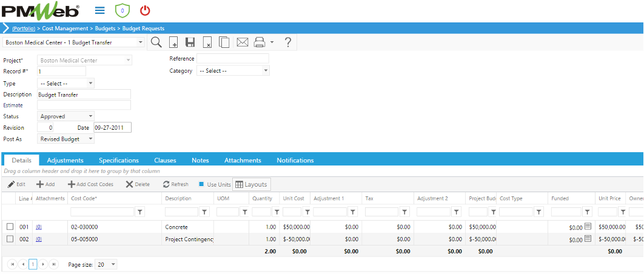The image size is (644, 274).
Task: Click into the Date field
Action: pos(113,127)
